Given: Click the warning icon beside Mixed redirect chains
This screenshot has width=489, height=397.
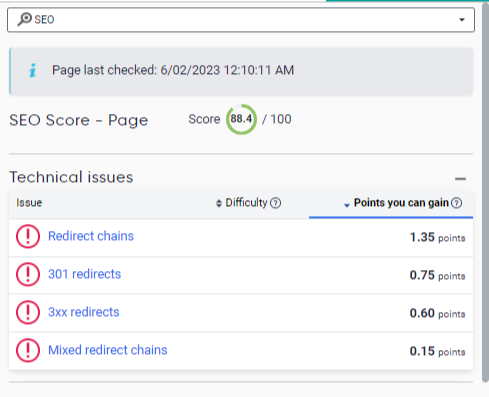Looking at the screenshot, I should tap(28, 350).
